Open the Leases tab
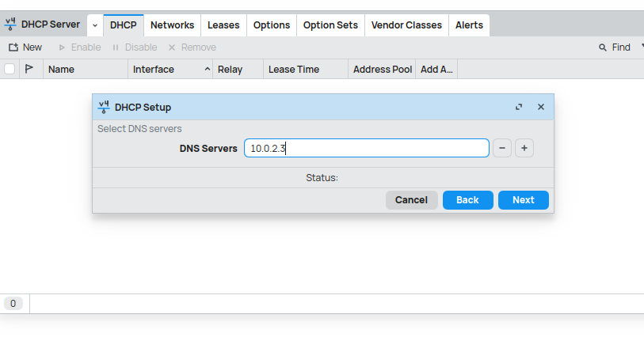 pyautogui.click(x=223, y=25)
